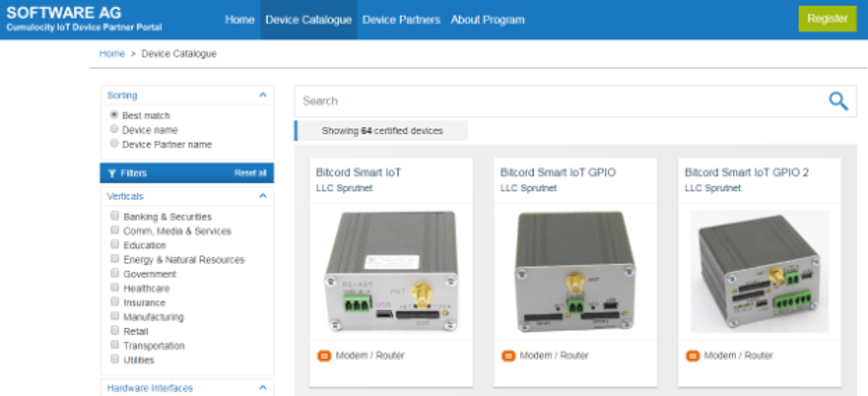Screen dimensions: 868x396
Task: Open the Bitcord Smart IoT GPIO title link
Action: coord(558,173)
